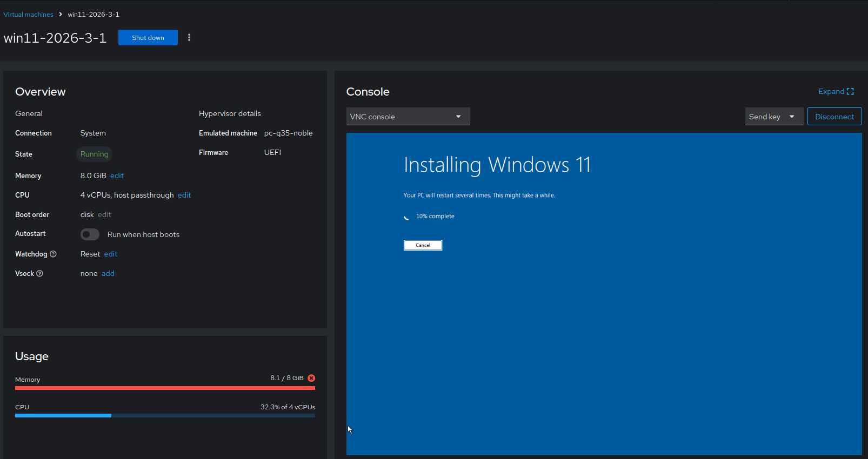Click the win11-2026-3-1 breadcrumb item

click(94, 15)
